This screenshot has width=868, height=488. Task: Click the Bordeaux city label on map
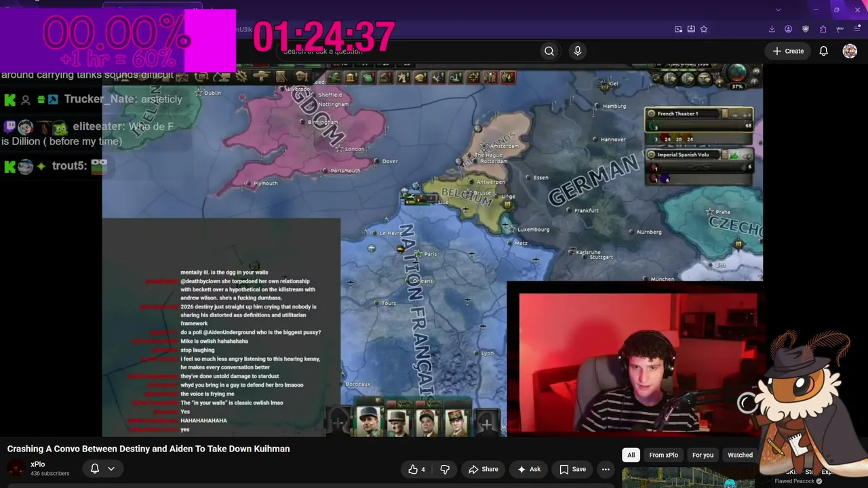(358, 384)
